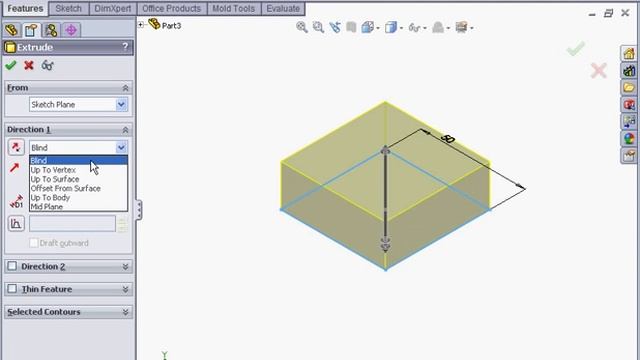Open SolidWorks Resources home icon in task pane
This screenshot has width=640, height=360.
[x=629, y=53]
